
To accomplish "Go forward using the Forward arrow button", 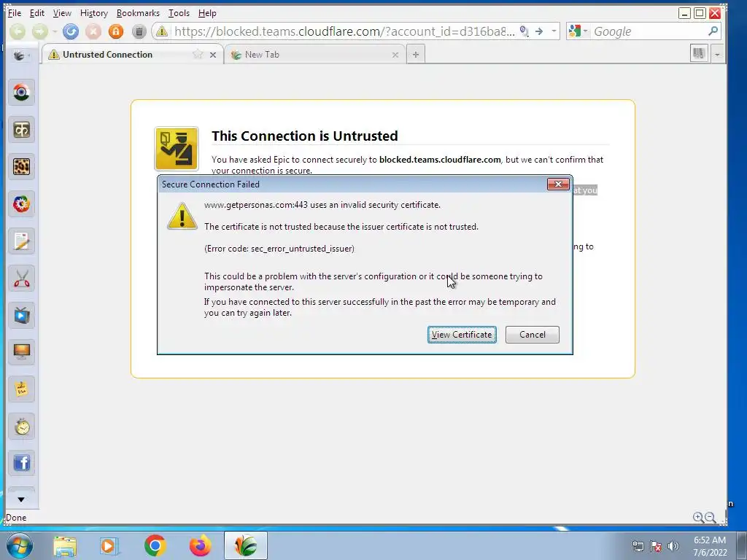I will (40, 32).
